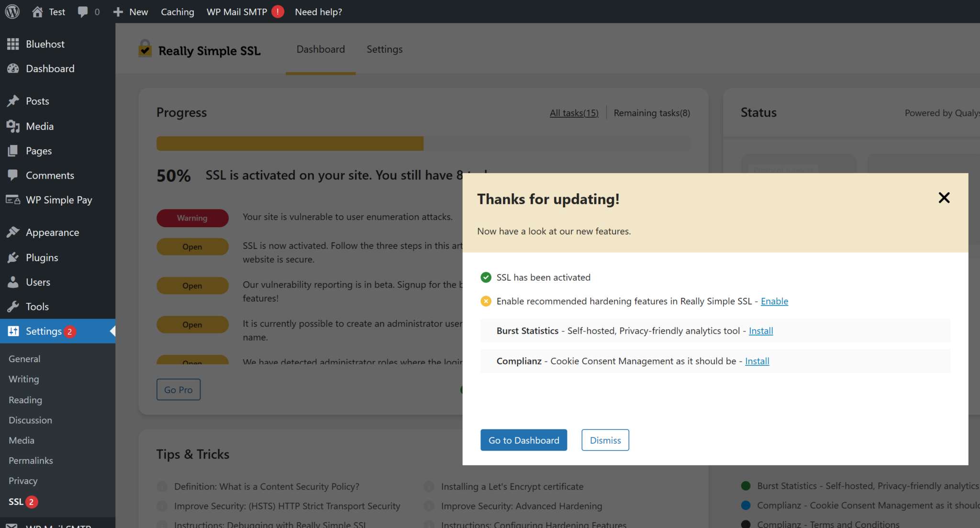This screenshot has height=528, width=980.
Task: Click the red Warning task label
Action: pyautogui.click(x=192, y=218)
